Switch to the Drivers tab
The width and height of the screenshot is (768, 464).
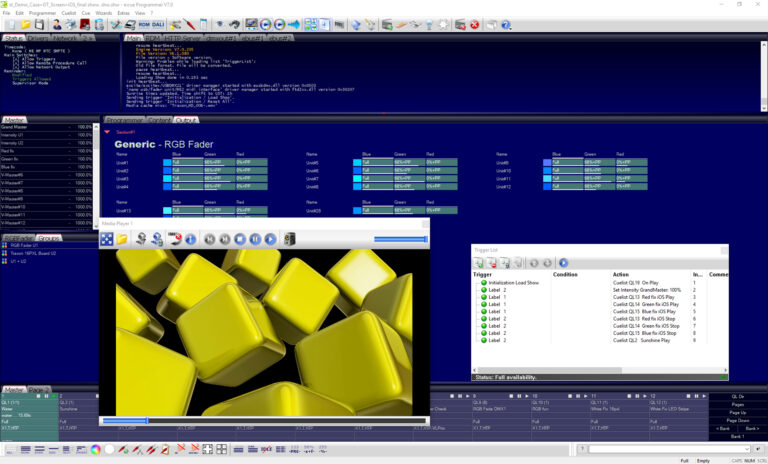(38, 38)
